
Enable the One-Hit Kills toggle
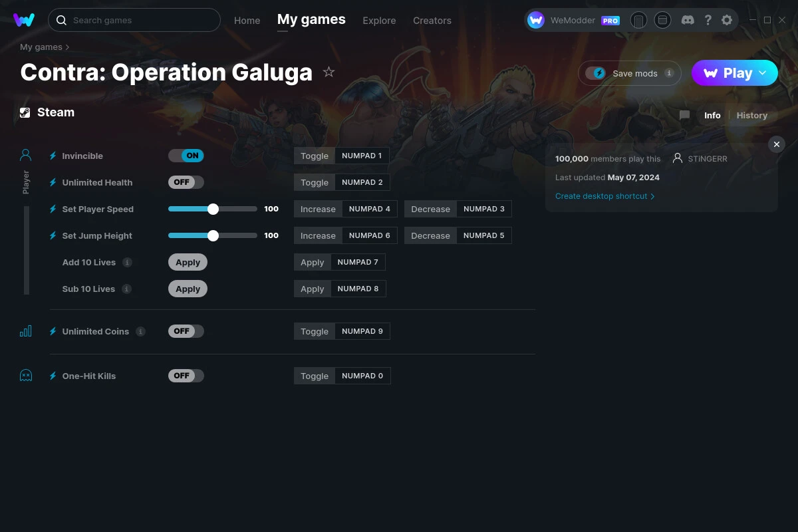click(x=186, y=375)
